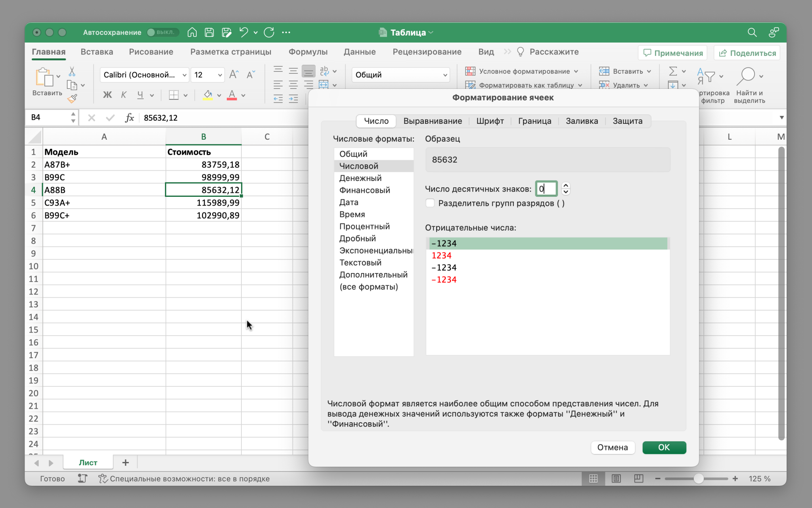Click the Отмена button
Image resolution: width=812 pixels, height=508 pixels.
612,447
